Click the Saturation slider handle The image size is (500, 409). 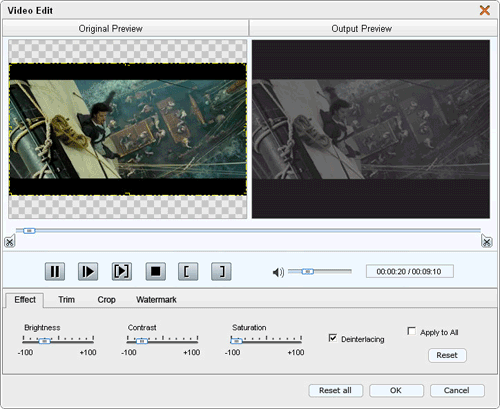[x=236, y=341]
